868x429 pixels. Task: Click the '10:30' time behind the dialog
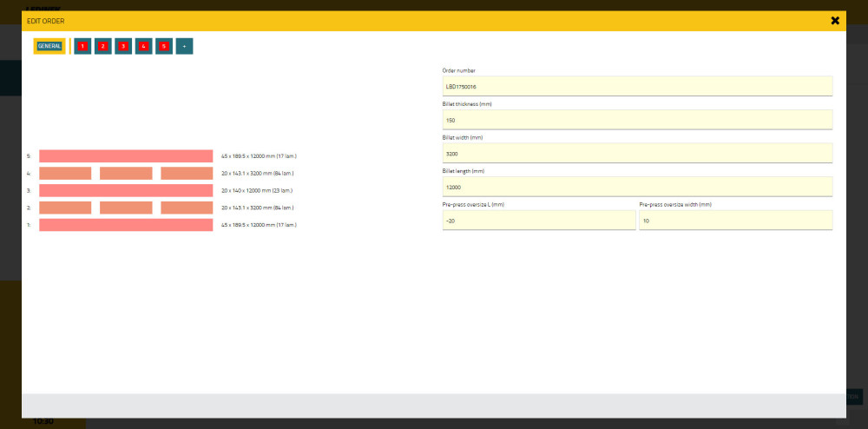(43, 421)
